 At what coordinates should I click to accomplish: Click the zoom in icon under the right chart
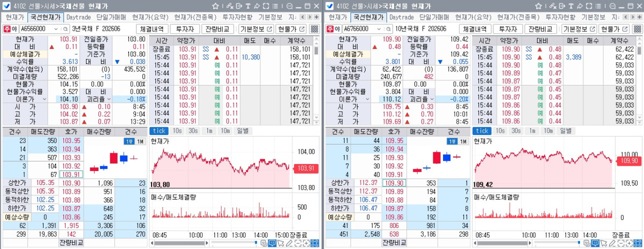[629, 243]
